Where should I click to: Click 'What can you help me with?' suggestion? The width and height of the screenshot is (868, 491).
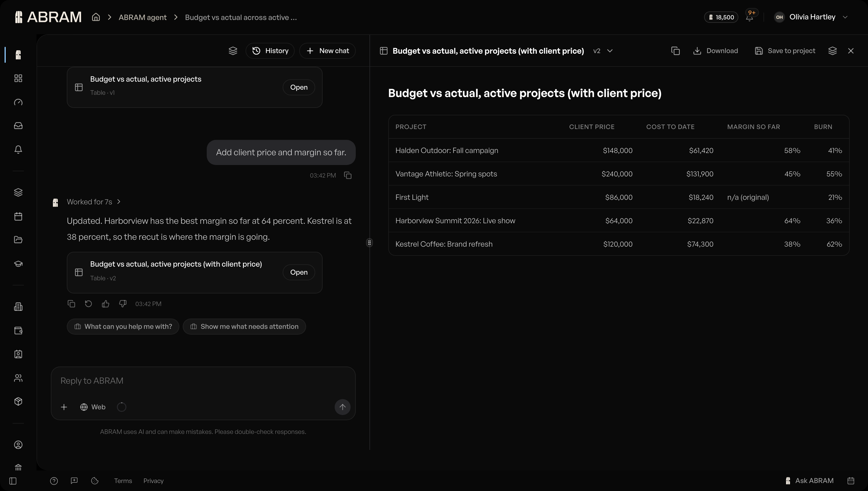(x=123, y=327)
